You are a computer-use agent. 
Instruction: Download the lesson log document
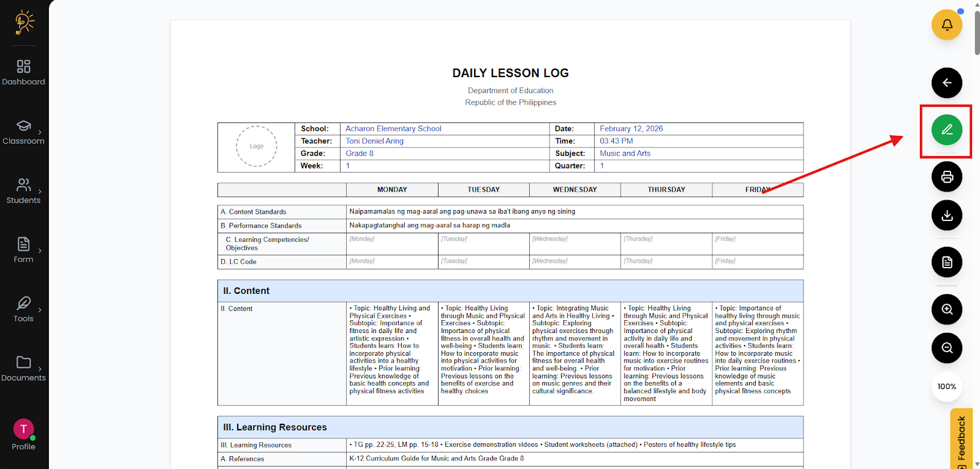[946, 216]
